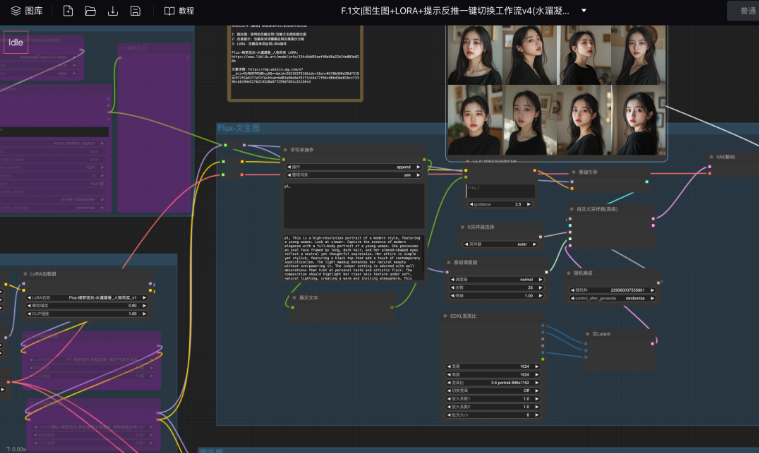Toggle collapse dot of 自定义采样器(高级) node
This screenshot has height=453, width=759.
pos(572,209)
